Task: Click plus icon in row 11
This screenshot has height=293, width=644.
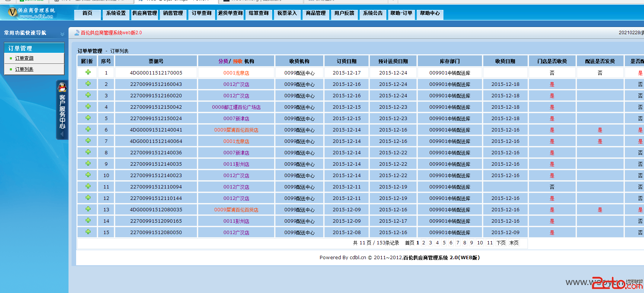Action: (x=88, y=186)
